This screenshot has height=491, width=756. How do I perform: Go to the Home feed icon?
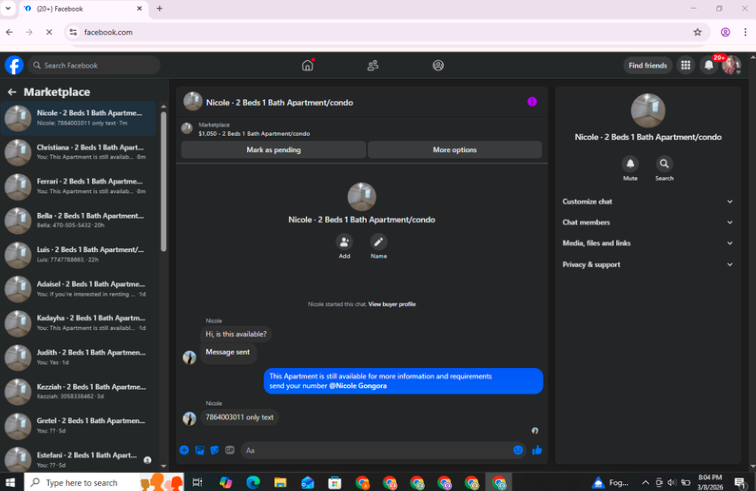(x=307, y=65)
